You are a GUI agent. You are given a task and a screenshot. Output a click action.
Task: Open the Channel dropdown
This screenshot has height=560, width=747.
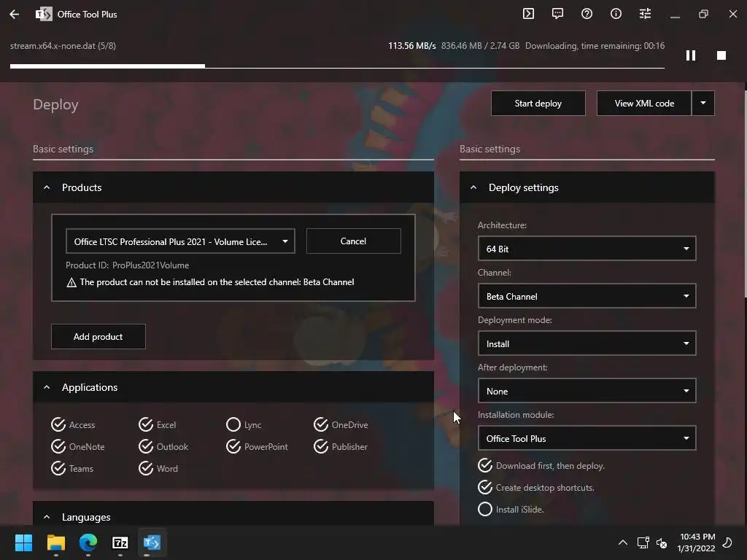pyautogui.click(x=587, y=296)
